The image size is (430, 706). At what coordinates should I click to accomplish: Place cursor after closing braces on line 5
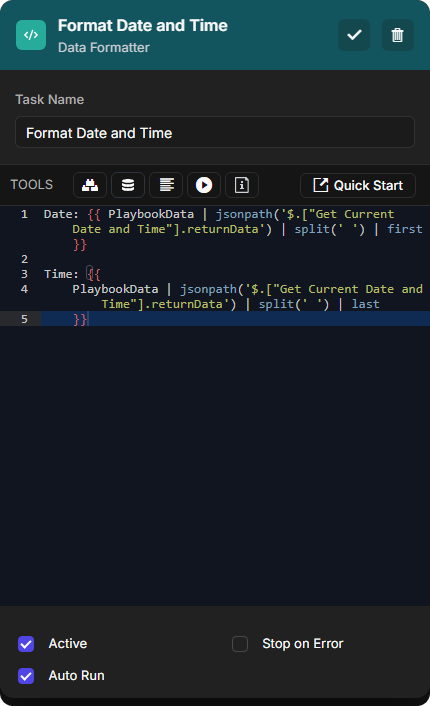click(x=88, y=319)
